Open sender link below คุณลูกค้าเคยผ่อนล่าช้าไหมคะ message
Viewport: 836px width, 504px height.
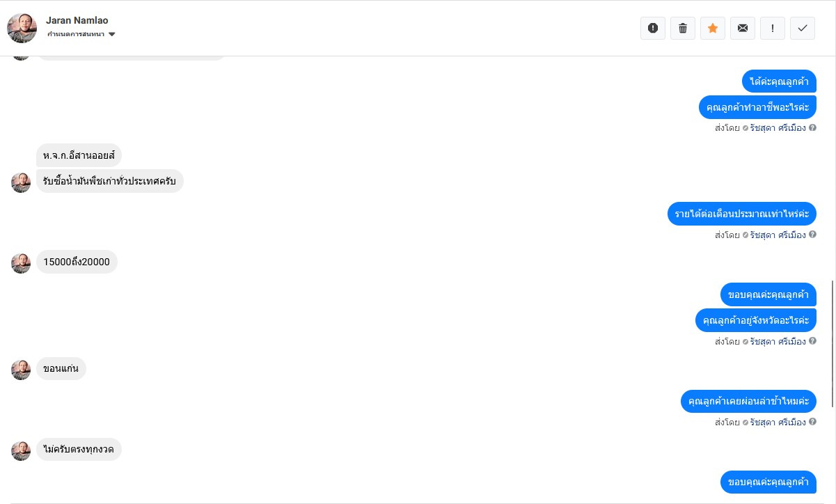(x=778, y=422)
